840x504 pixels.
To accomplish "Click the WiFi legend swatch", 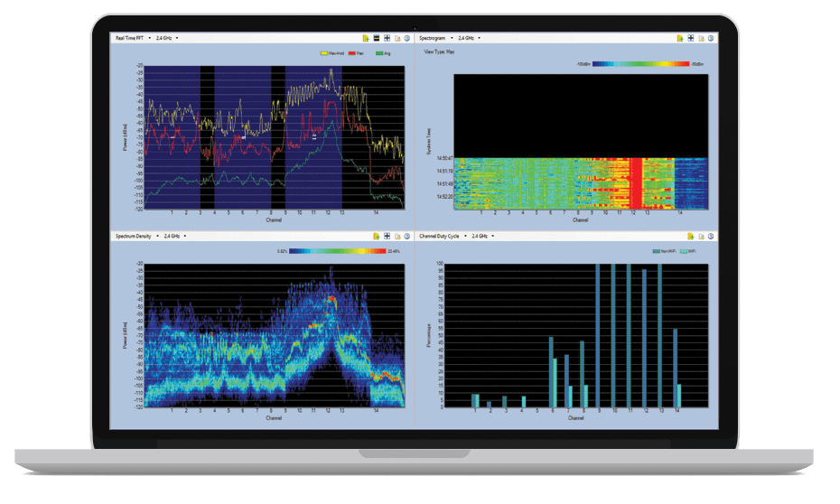I will [684, 251].
